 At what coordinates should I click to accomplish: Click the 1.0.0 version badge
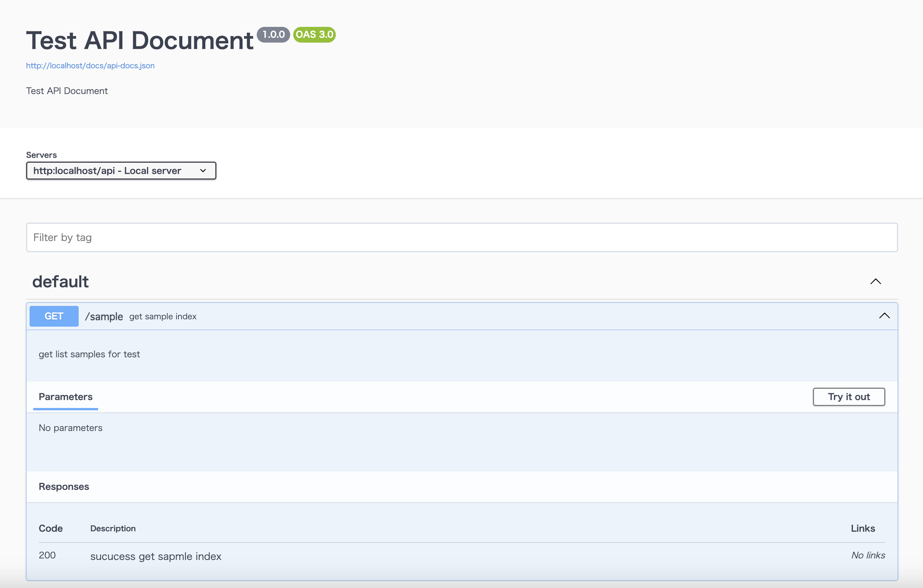[273, 35]
